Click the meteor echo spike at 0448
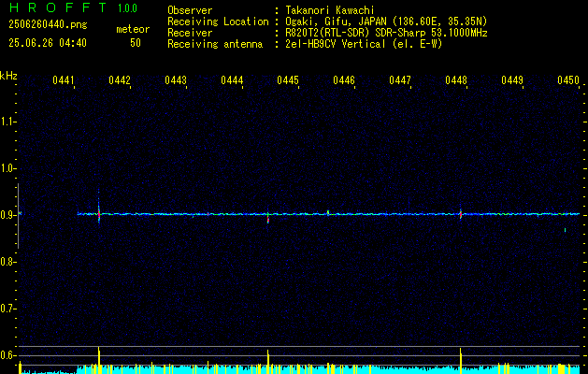 coord(461,214)
